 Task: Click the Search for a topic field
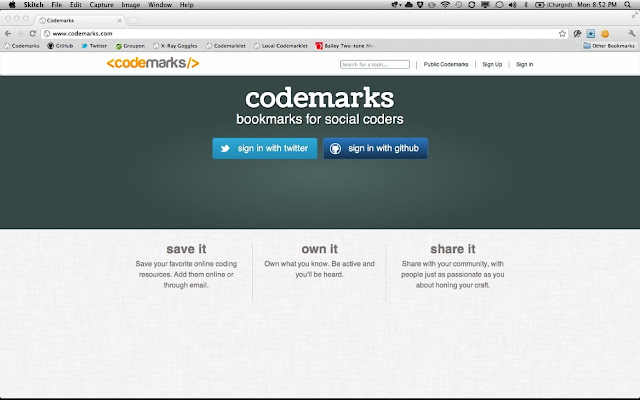(x=375, y=64)
